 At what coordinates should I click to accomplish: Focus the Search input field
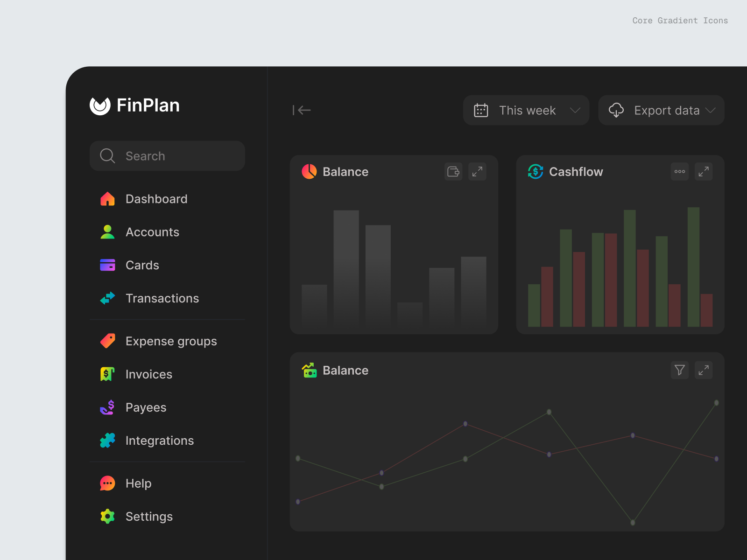[x=167, y=156]
